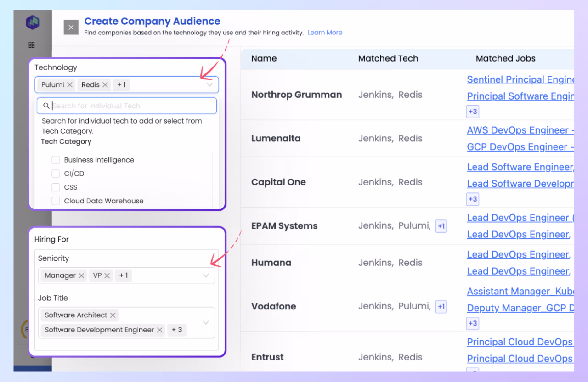
Task: Show the +1 hidden seniority tag
Action: tap(124, 275)
